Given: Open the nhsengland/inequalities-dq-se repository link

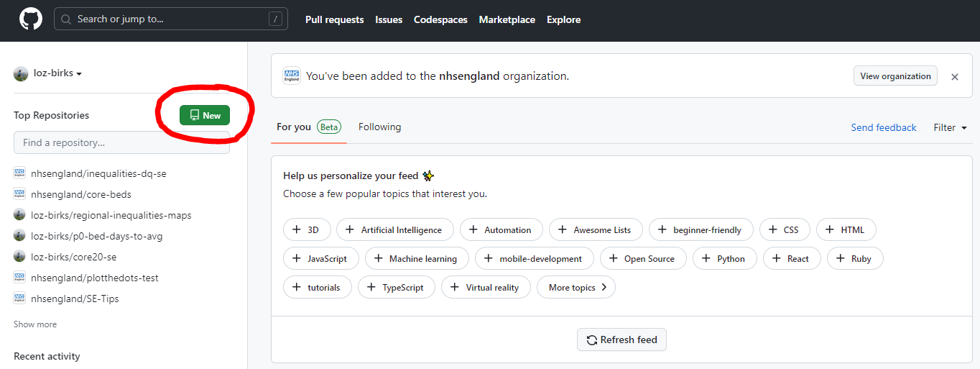Looking at the screenshot, I should coord(98,173).
